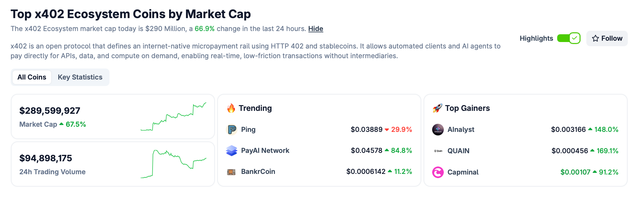The width and height of the screenshot is (644, 203).
Task: Click the rocket icon beside Top Gainers
Action: click(438, 108)
